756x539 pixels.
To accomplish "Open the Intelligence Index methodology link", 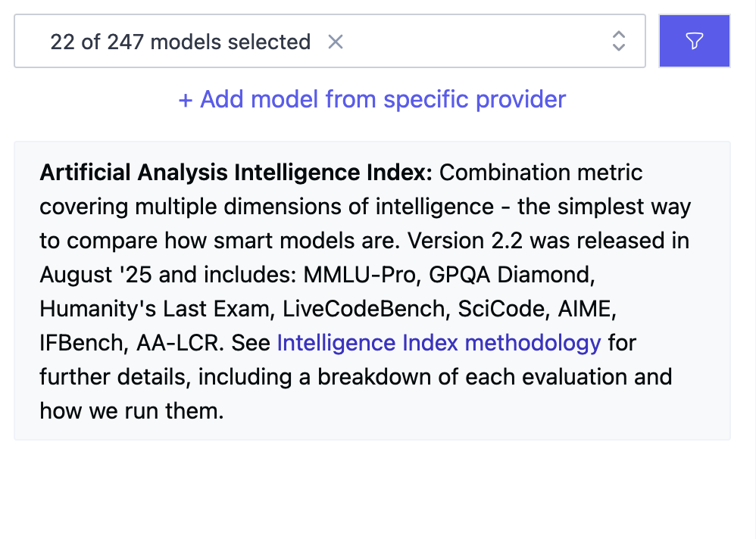I will [x=439, y=343].
